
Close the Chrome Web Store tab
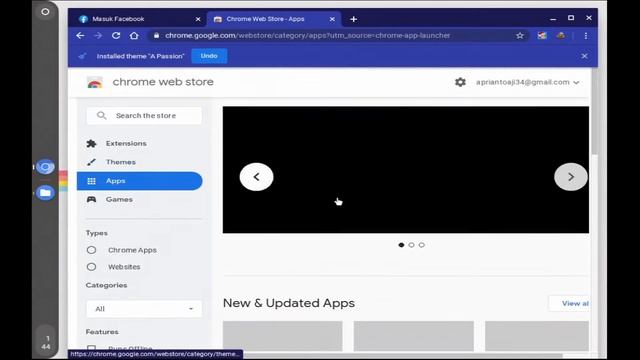coord(332,19)
